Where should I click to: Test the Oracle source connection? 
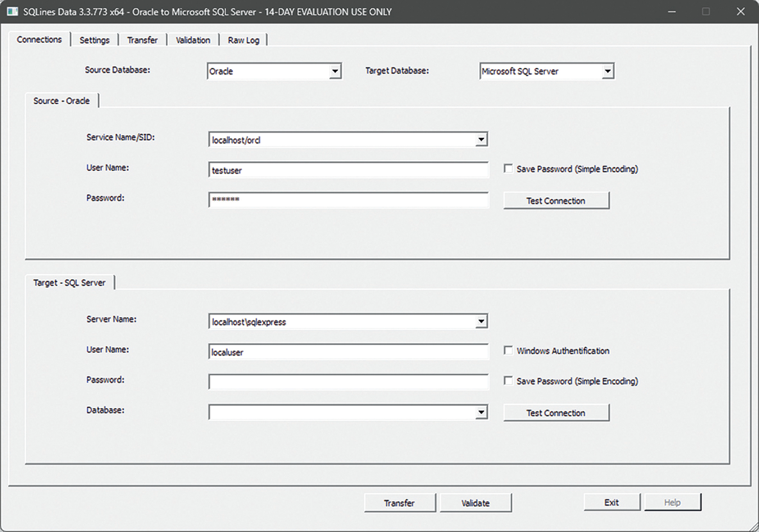click(556, 201)
